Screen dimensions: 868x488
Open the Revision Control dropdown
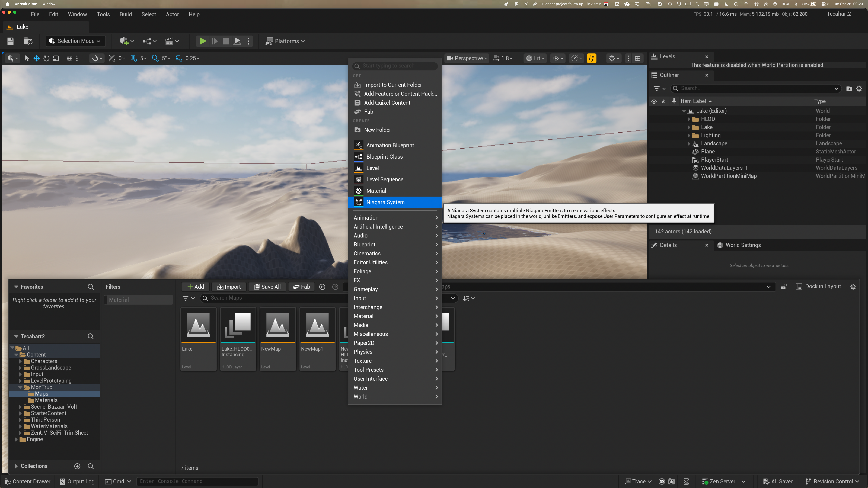(x=832, y=482)
